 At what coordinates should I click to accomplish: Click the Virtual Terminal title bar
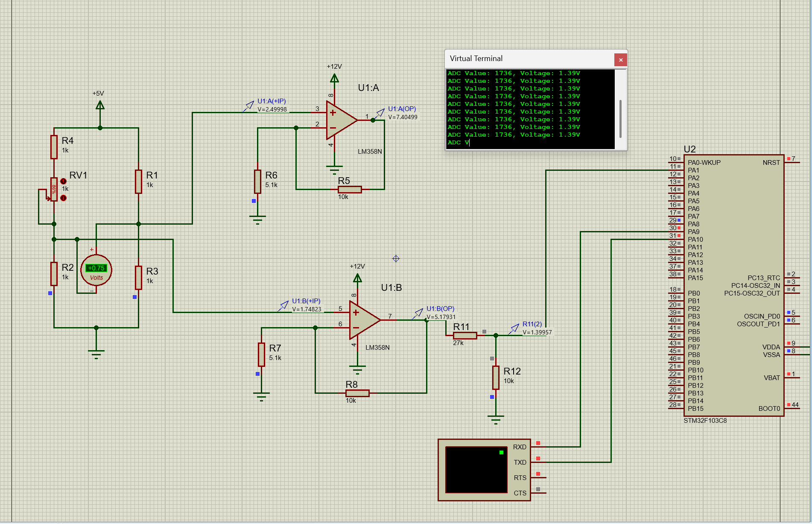[529, 59]
